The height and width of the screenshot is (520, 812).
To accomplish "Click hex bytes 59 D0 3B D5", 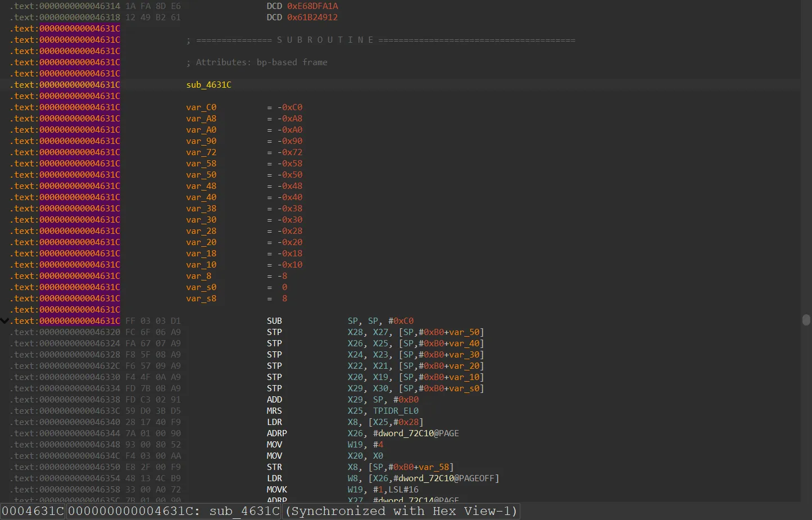I will pos(153,411).
